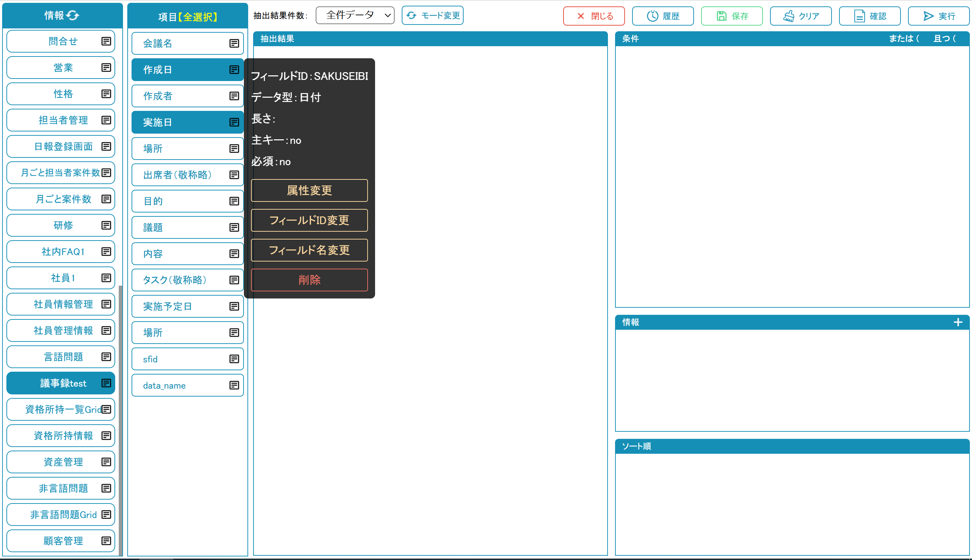This screenshot has width=972, height=560.
Task: Deselect the highlighted 実施日 field
Action: pos(187,122)
